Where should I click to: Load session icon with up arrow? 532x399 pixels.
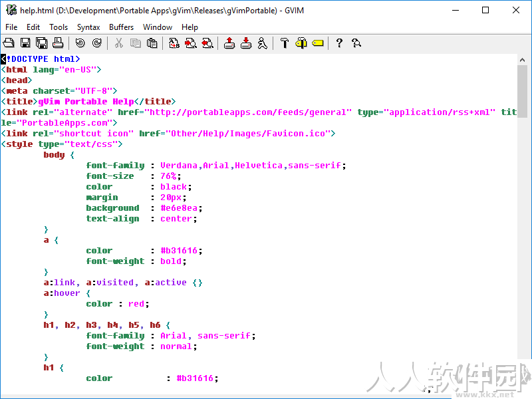coord(229,43)
